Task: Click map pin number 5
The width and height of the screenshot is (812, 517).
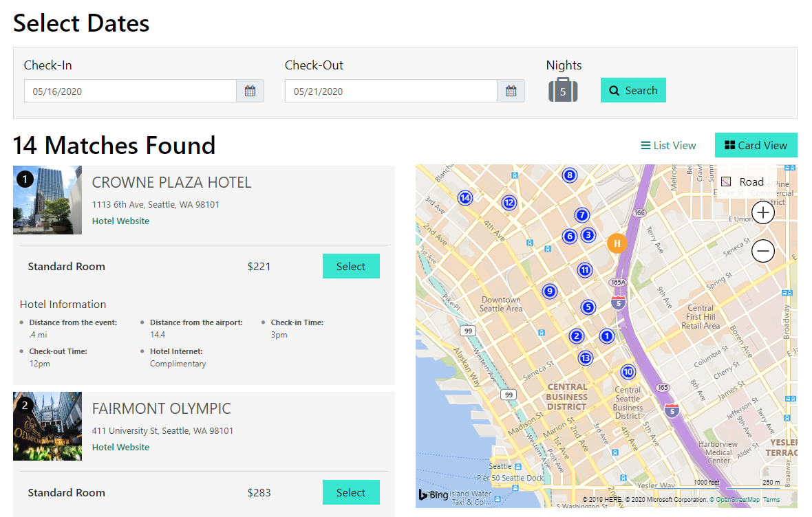Action: 588,307
